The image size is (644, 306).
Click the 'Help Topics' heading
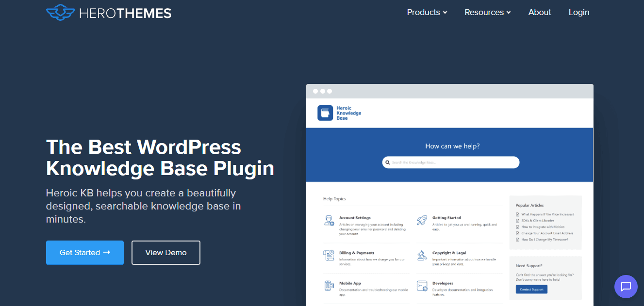tap(334, 199)
